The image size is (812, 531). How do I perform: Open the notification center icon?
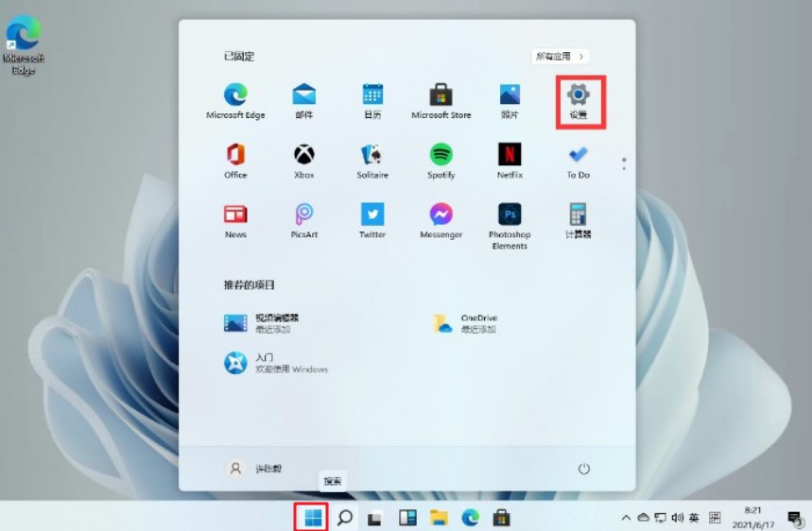794,518
